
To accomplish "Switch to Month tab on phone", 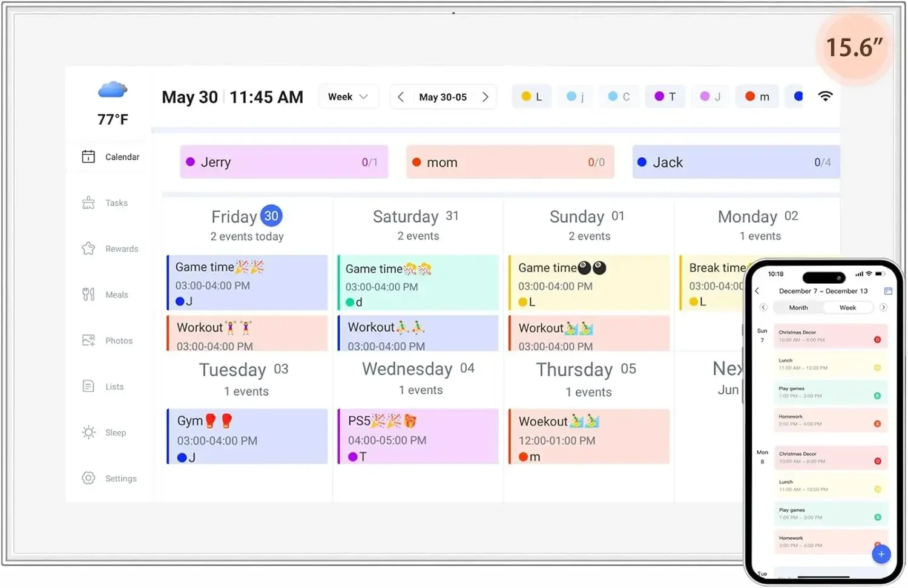I will (798, 308).
